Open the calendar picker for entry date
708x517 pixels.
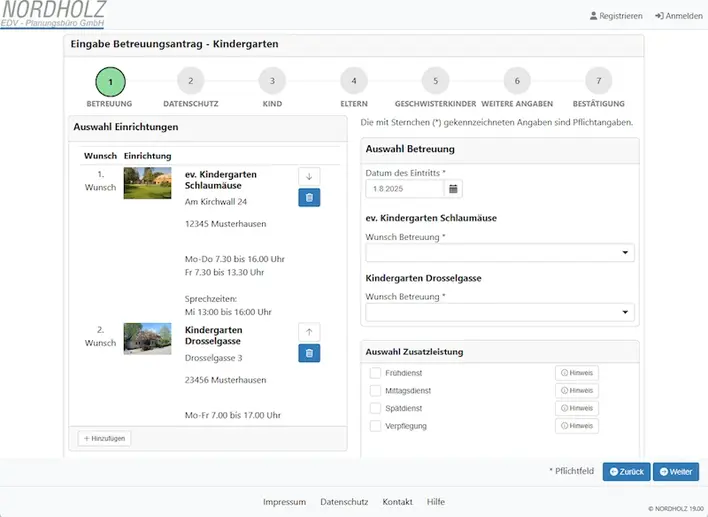452,188
